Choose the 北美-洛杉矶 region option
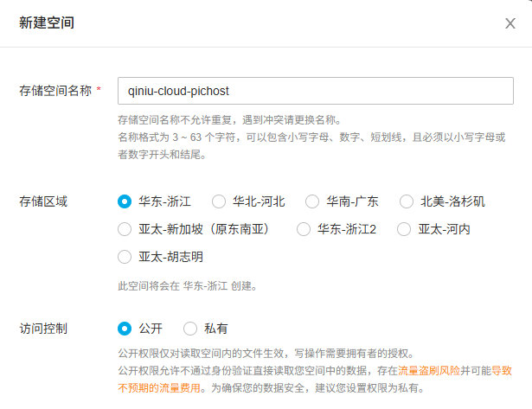 click(x=407, y=201)
